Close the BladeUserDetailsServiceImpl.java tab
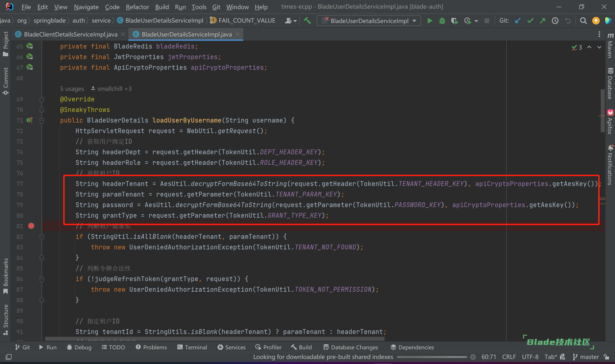Screen dimensions: 615x364 click(x=237, y=34)
